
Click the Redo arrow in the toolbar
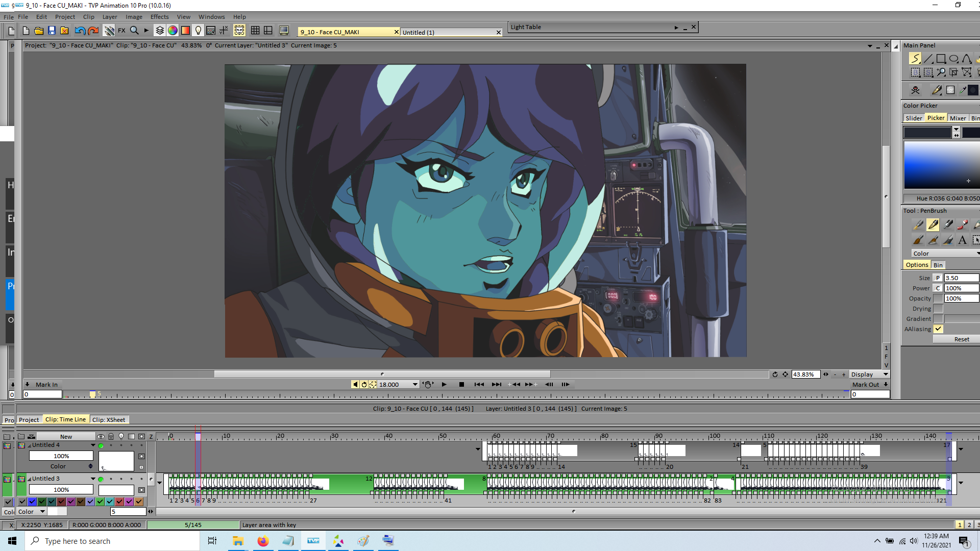point(93,31)
